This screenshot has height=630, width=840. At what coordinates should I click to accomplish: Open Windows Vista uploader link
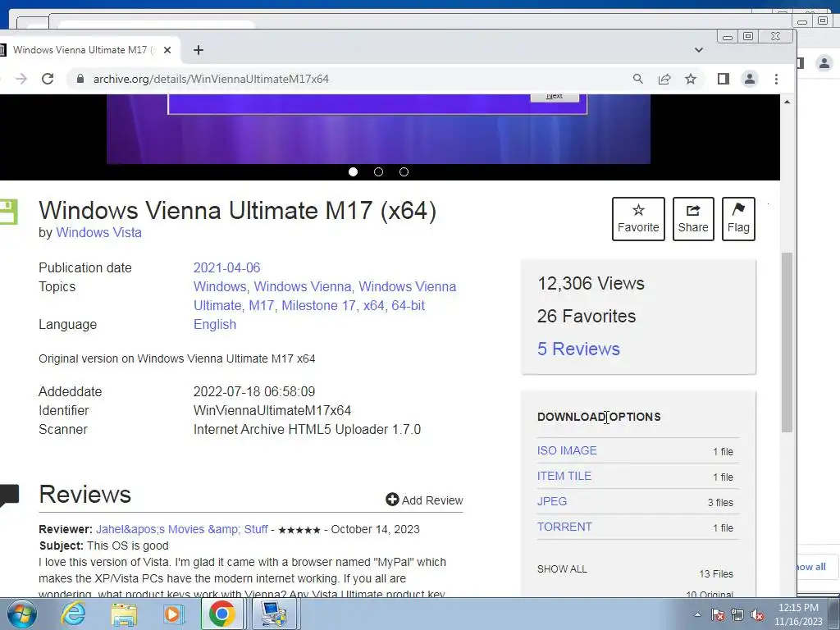(98, 232)
